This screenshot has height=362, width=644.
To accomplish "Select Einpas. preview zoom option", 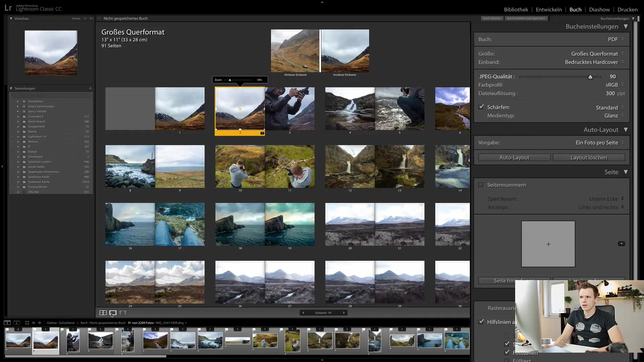I will (76, 18).
